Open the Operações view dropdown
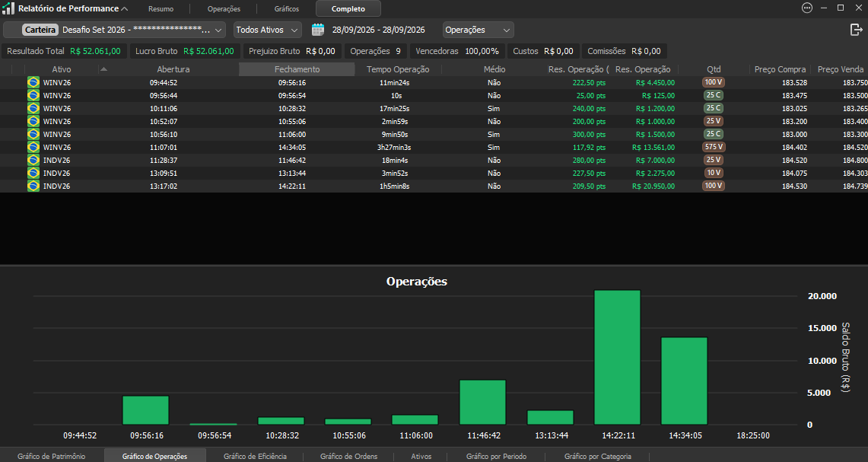 (479, 30)
